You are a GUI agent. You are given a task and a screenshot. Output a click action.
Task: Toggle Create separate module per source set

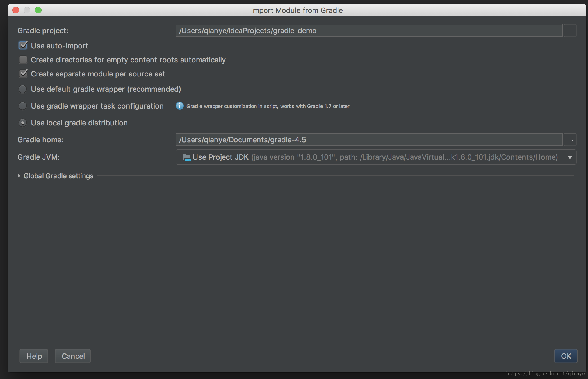tap(23, 74)
